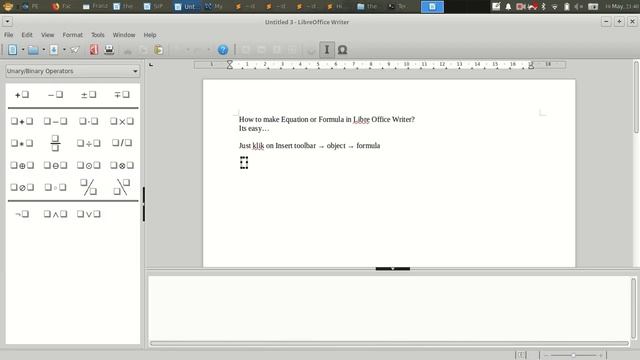Open the Save dropdown arrow
This screenshot has height=360, width=640.
point(64,50)
